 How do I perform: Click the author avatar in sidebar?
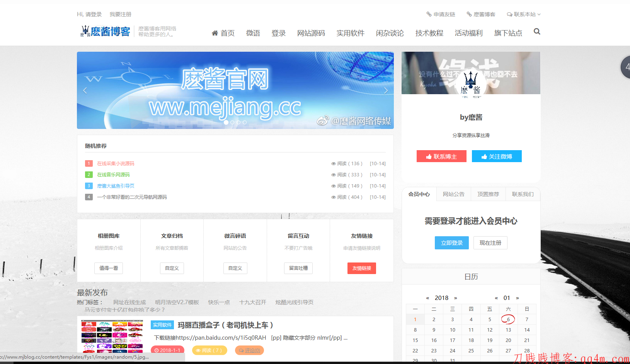[x=471, y=83]
